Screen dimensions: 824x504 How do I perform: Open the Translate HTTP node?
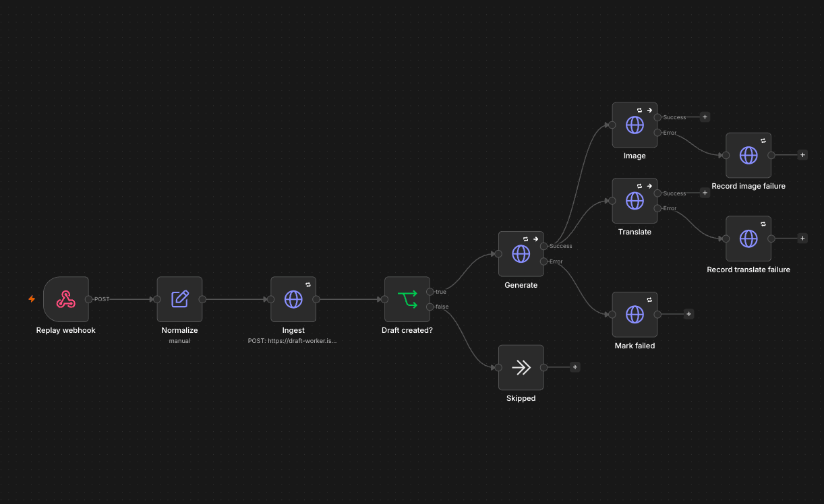635,201
